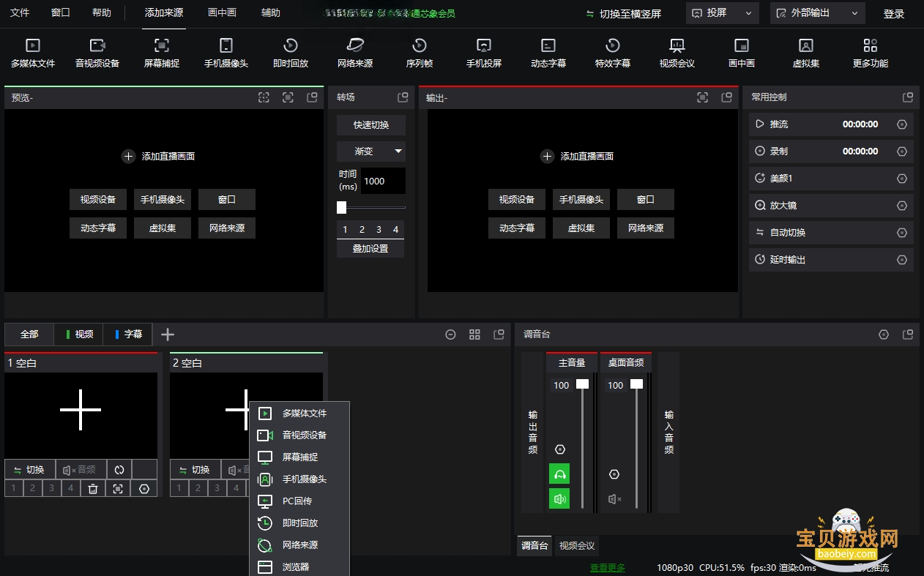Mute the 桌面音频 desktop audio channel
Image resolution: width=924 pixels, height=576 pixels.
pyautogui.click(x=614, y=499)
